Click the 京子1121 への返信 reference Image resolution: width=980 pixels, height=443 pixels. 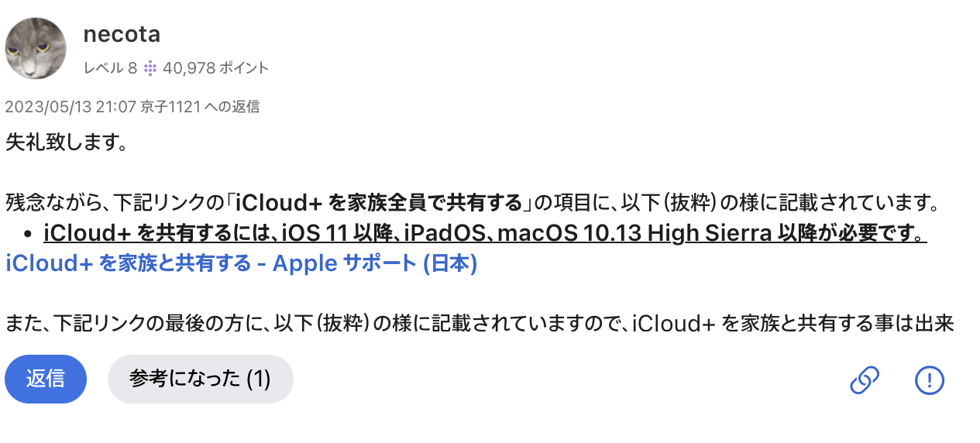(x=199, y=107)
